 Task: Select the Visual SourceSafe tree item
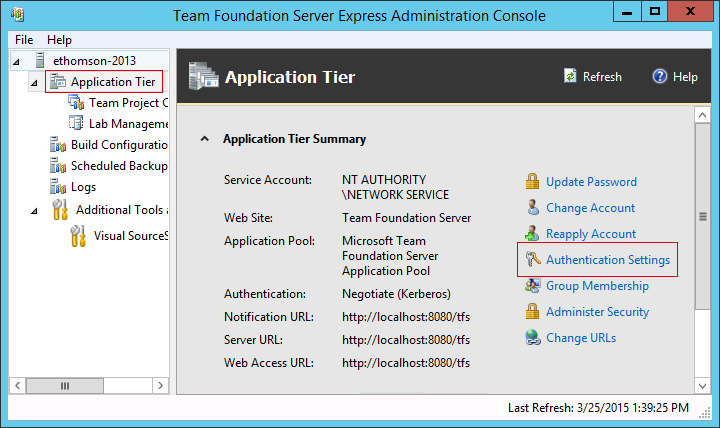click(131, 236)
